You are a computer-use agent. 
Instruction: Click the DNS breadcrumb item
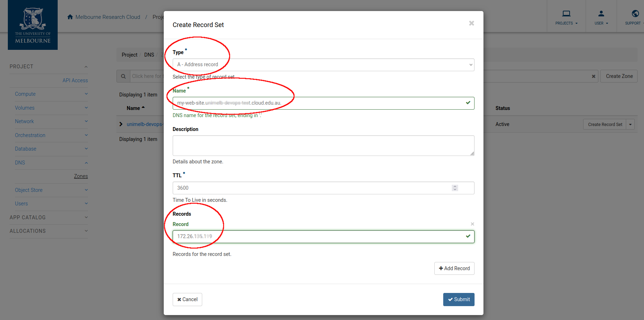pyautogui.click(x=149, y=55)
